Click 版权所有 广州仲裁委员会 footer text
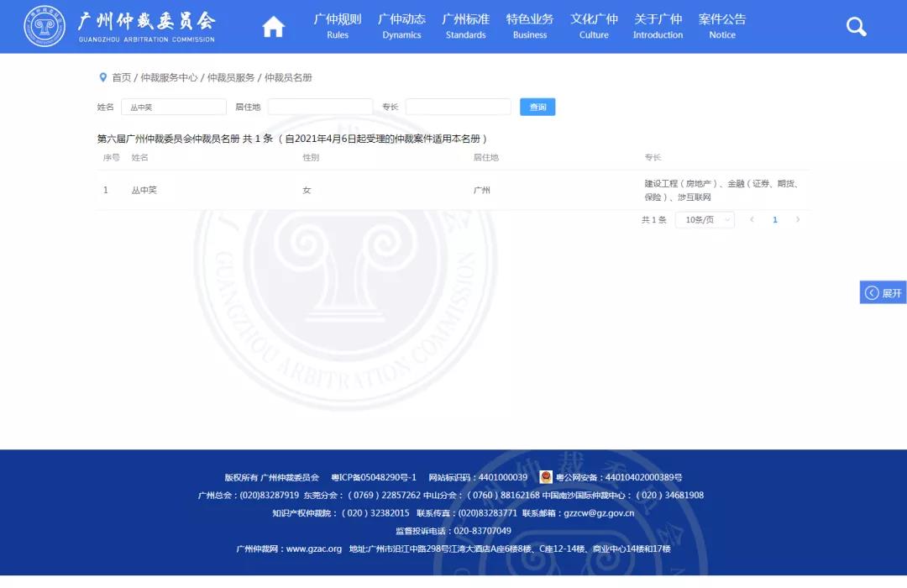Viewport: 907px width, 588px height. pyautogui.click(x=272, y=477)
